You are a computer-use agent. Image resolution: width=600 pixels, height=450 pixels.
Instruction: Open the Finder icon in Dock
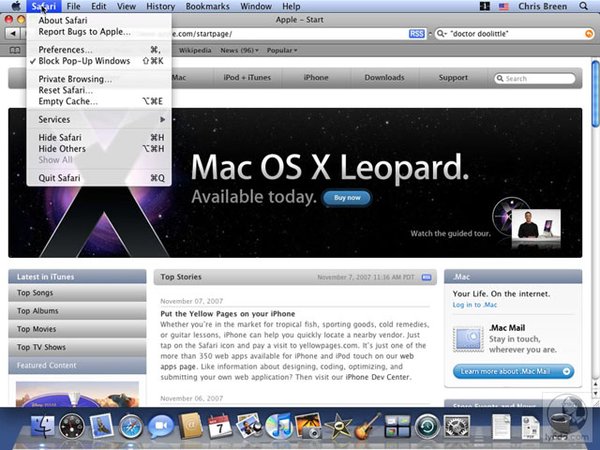pyautogui.click(x=42, y=426)
